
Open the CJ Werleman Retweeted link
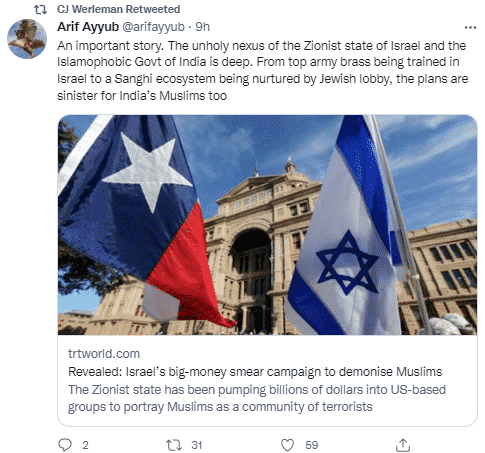118,9
